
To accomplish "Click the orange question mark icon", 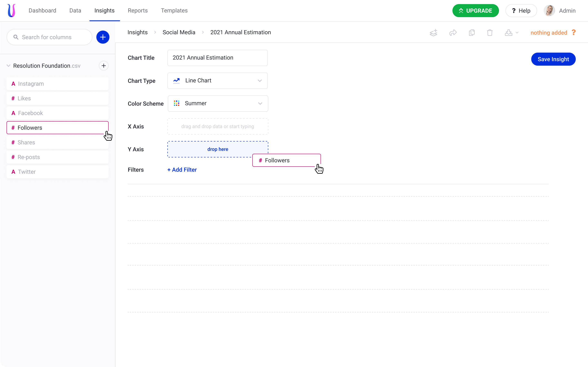I will pyautogui.click(x=574, y=33).
